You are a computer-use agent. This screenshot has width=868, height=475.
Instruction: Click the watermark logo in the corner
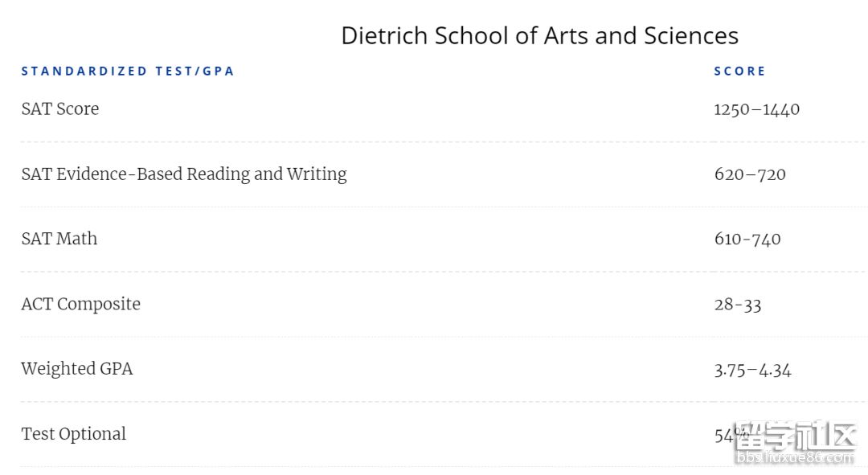coord(795,436)
